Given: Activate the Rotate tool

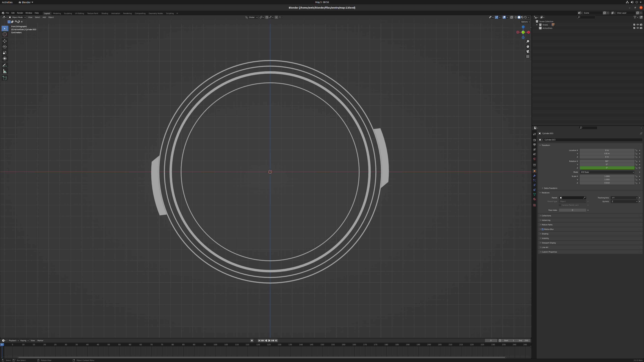Looking at the screenshot, I should [5, 47].
